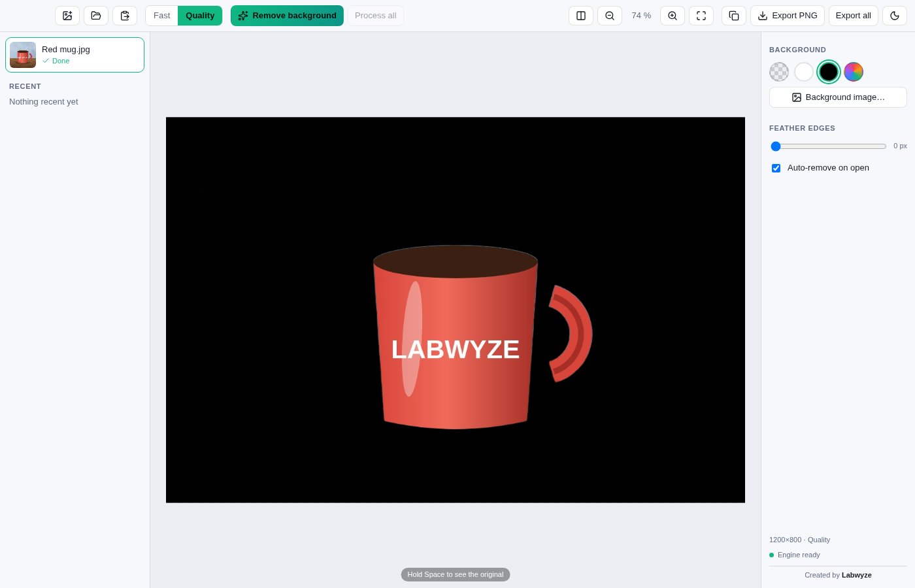This screenshot has height=588, width=915.
Task: Click the Export all button
Action: point(854,16)
